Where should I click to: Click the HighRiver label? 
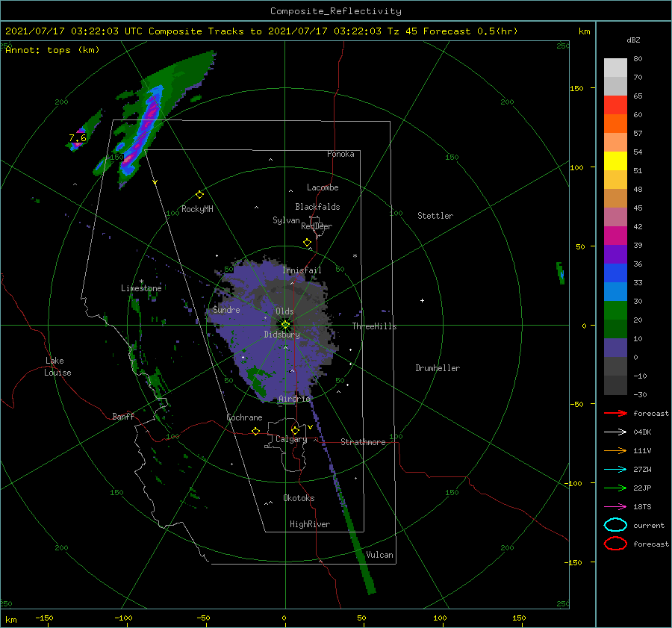[x=310, y=524]
